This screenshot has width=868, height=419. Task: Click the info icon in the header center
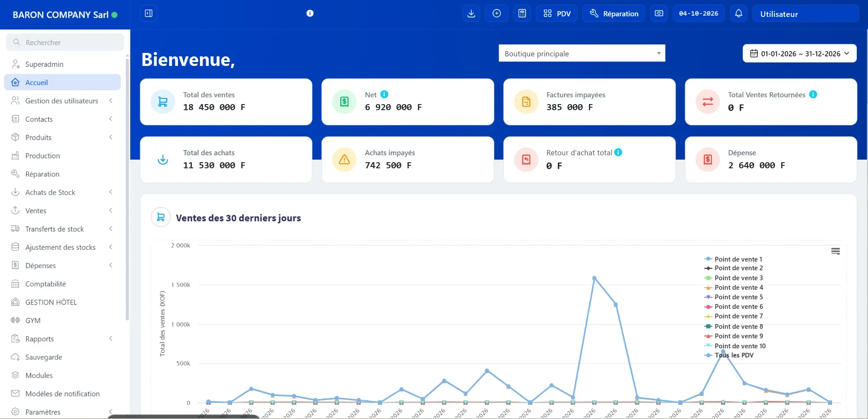310,13
